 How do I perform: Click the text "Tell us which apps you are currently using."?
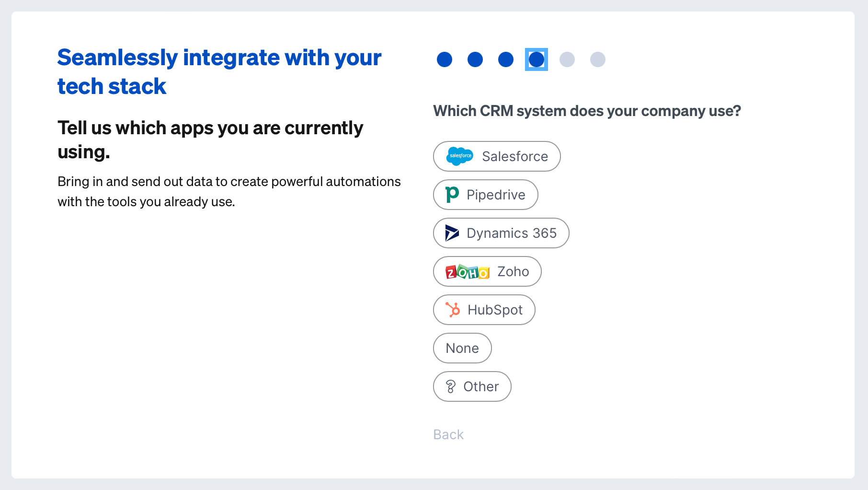[x=210, y=140]
